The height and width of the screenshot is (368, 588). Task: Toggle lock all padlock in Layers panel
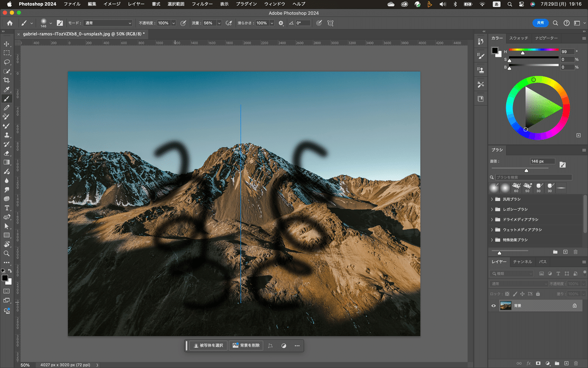click(538, 294)
